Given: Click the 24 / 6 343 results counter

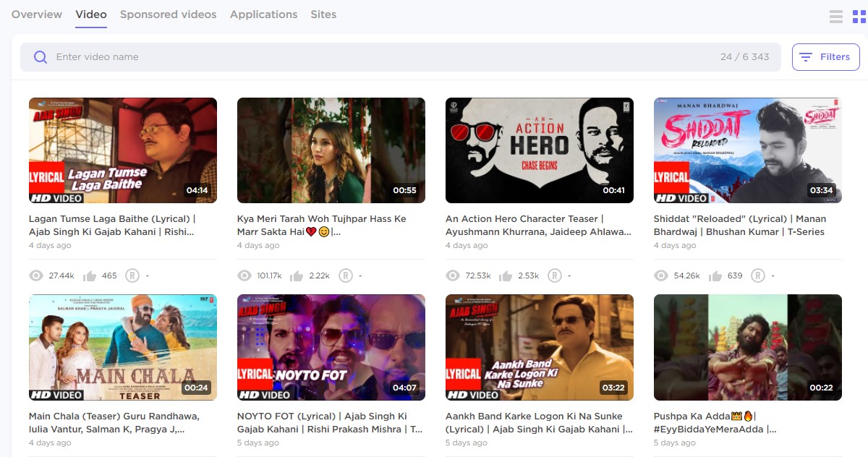Looking at the screenshot, I should pyautogui.click(x=745, y=57).
